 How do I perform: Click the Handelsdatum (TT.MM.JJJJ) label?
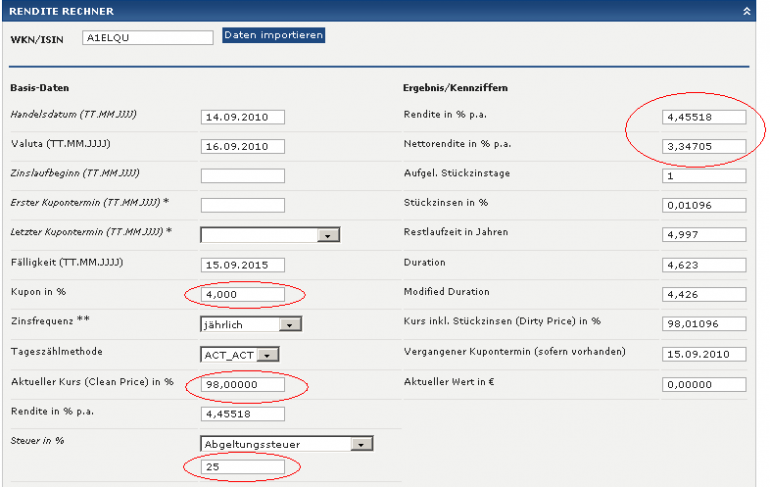pyautogui.click(x=74, y=114)
